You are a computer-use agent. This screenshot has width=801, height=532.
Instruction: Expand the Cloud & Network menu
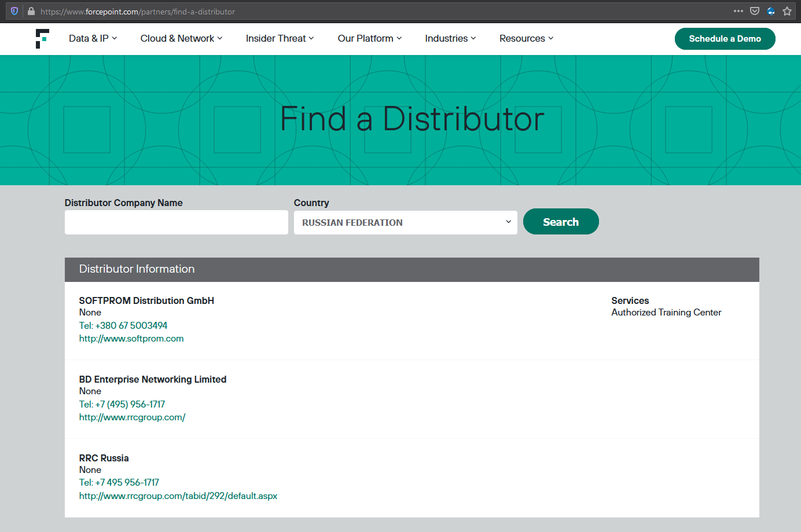[x=181, y=38]
